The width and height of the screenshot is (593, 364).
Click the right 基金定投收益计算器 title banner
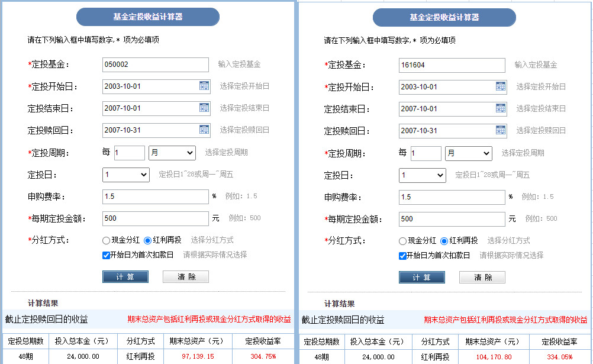444,17
